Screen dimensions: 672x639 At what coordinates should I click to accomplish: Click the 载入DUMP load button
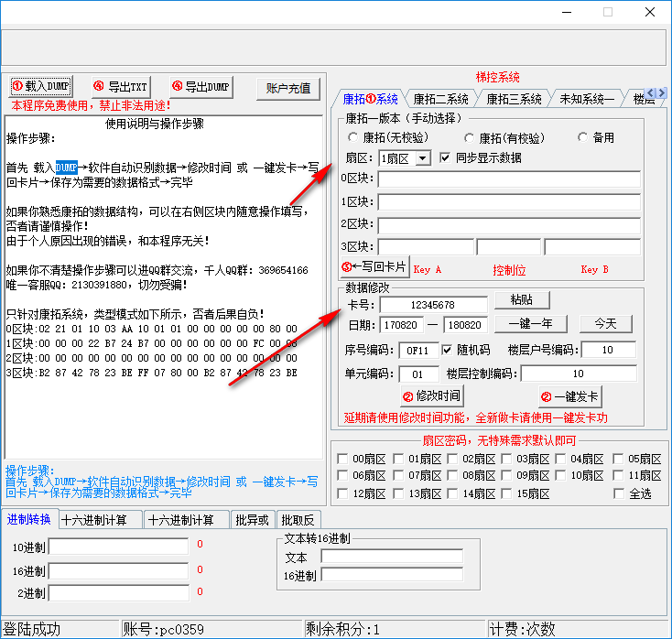[x=41, y=87]
